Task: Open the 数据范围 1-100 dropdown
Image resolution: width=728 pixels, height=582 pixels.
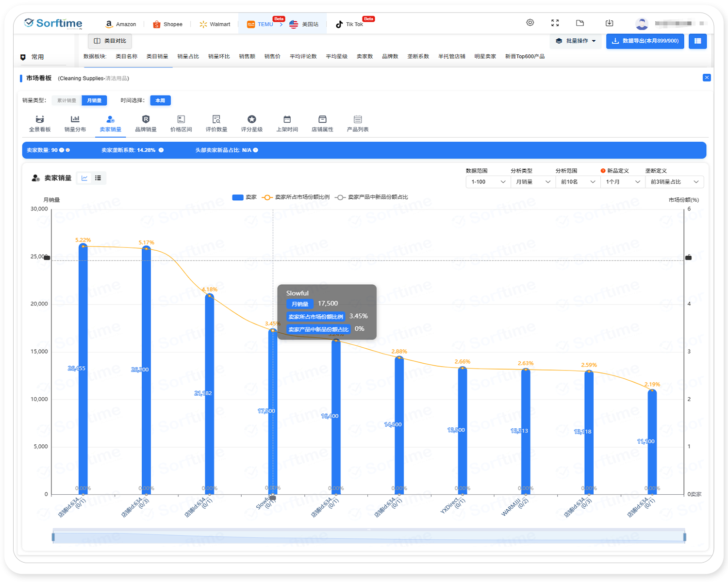Action: click(488, 182)
